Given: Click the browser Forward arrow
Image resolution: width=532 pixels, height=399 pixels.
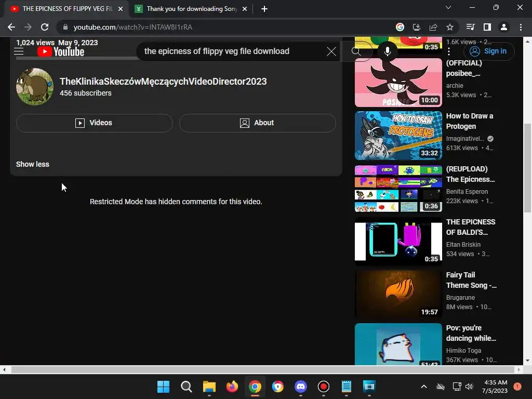Looking at the screenshot, I should 28,27.
